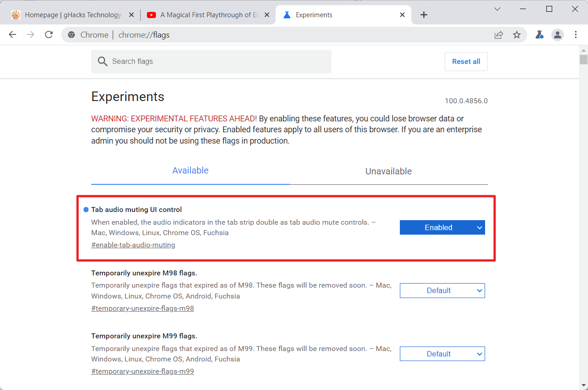Open Chrome three-dot menu
588x390 pixels.
tap(576, 35)
